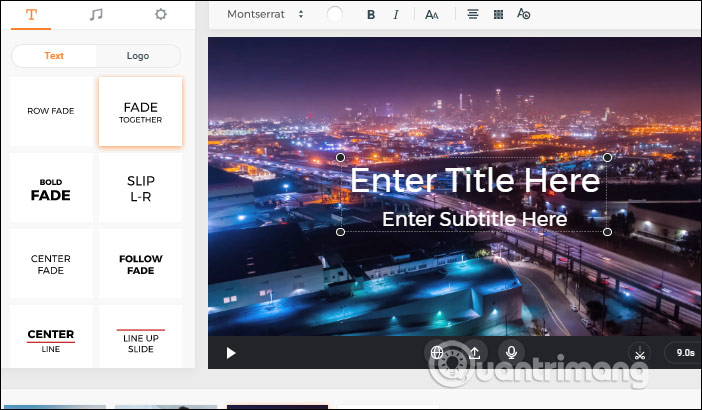Pick the Slip L-R text animation

pyautogui.click(x=141, y=189)
